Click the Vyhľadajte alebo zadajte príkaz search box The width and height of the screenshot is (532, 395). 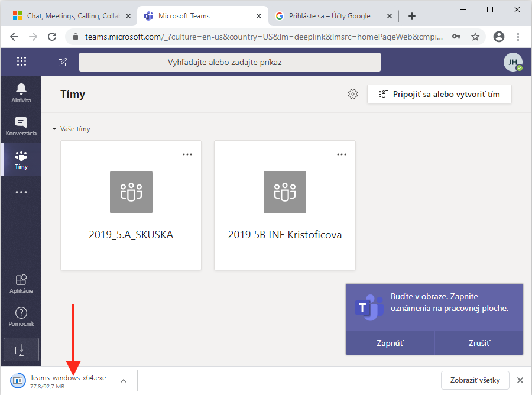click(230, 62)
